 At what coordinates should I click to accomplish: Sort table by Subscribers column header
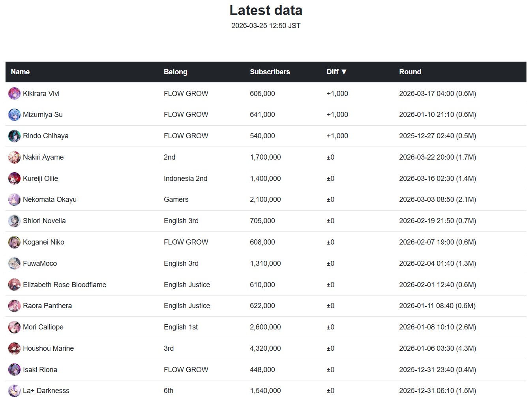coord(270,72)
